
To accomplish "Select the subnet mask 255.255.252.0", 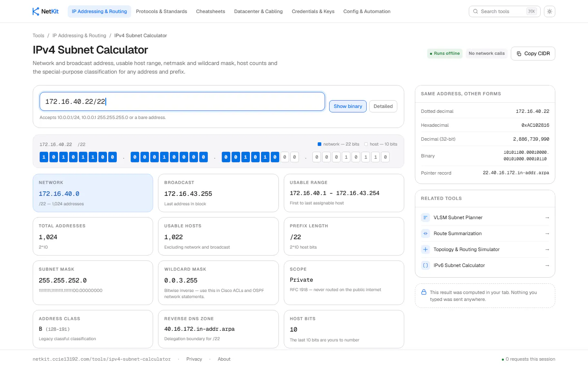I will [x=63, y=280].
